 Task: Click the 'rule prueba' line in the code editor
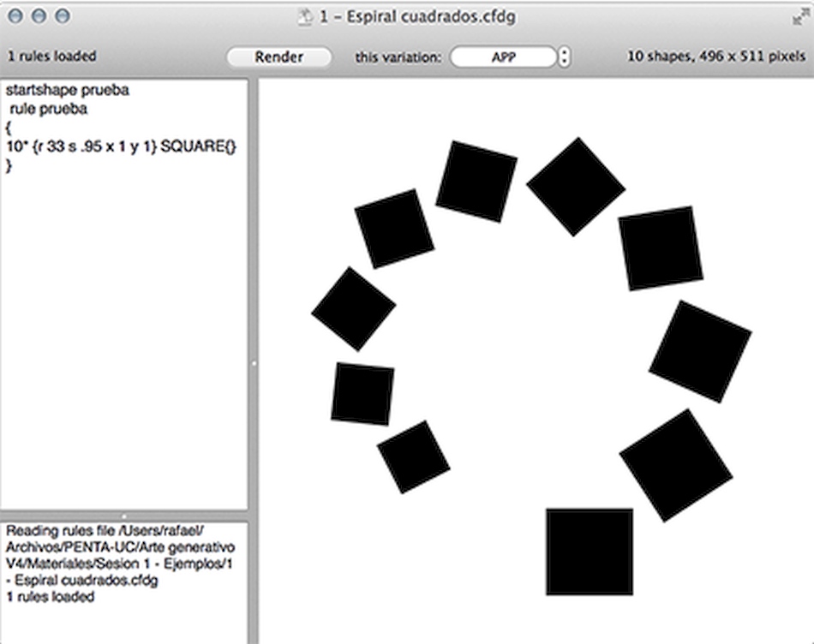tap(48, 109)
